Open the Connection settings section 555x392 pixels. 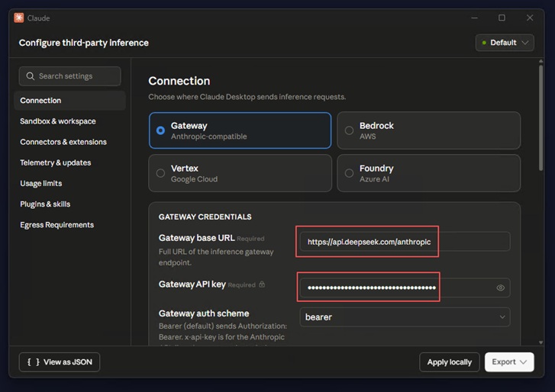(69, 101)
